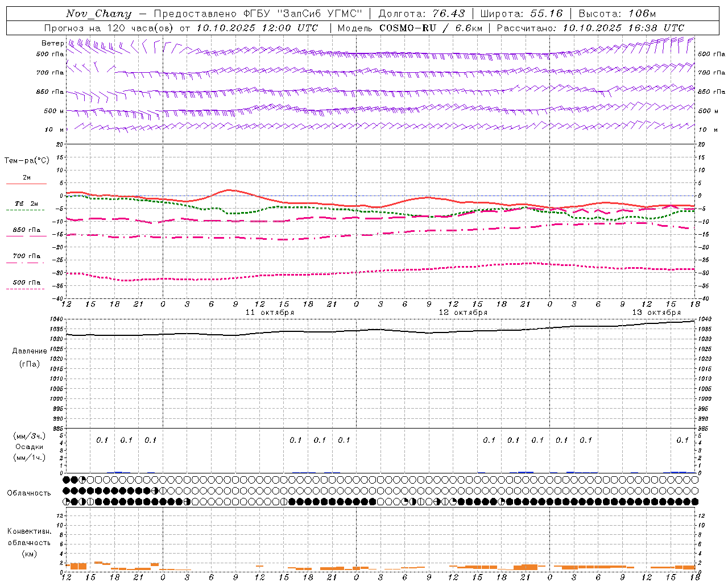This screenshot has width=728, height=582.
Task: Click the '11 октября' date label
Action: [270, 313]
